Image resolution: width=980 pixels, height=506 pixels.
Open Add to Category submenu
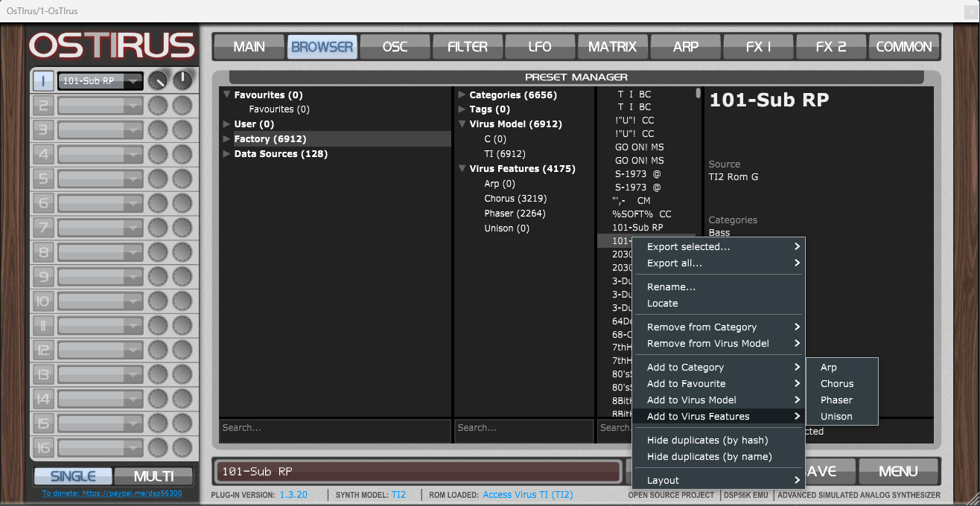[x=718, y=367]
